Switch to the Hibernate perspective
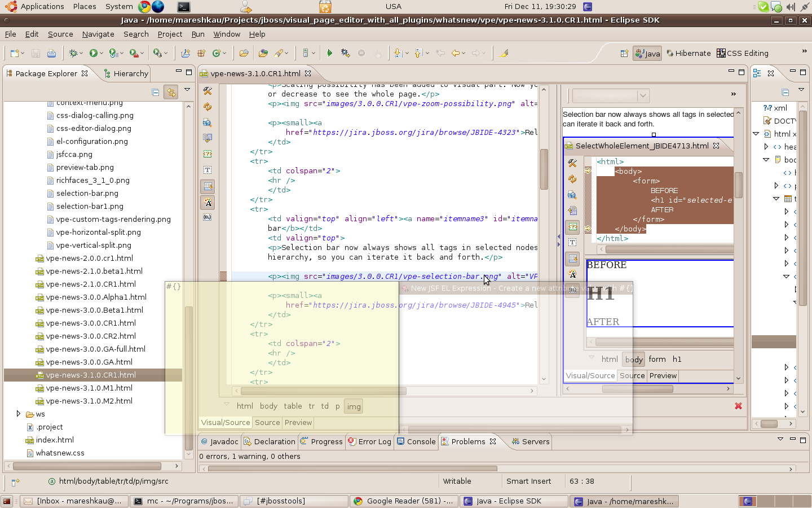The height and width of the screenshot is (508, 812). [689, 53]
